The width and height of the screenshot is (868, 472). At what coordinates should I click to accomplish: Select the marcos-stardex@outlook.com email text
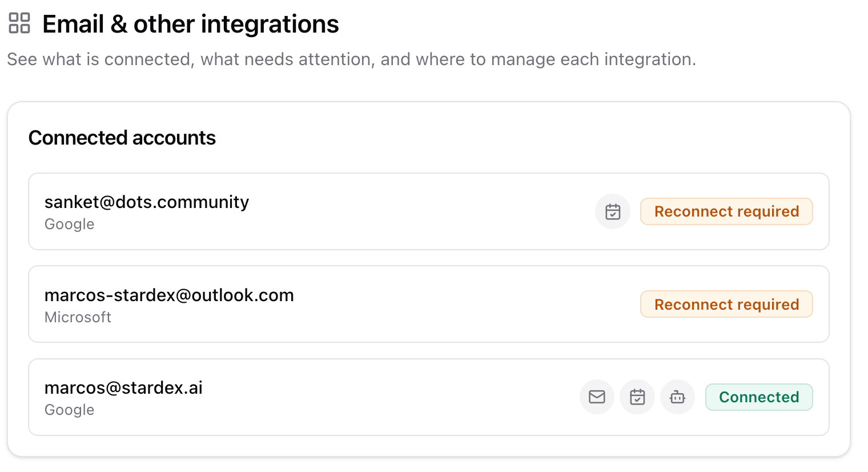tap(169, 295)
